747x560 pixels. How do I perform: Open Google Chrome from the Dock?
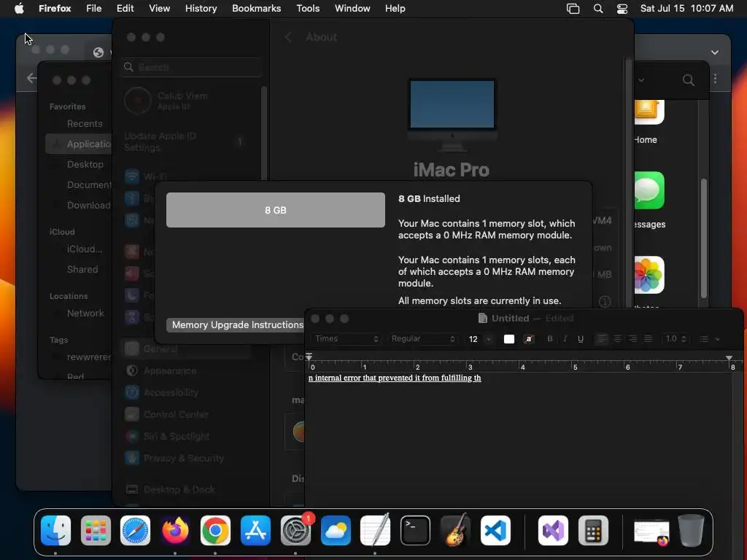[x=215, y=530]
